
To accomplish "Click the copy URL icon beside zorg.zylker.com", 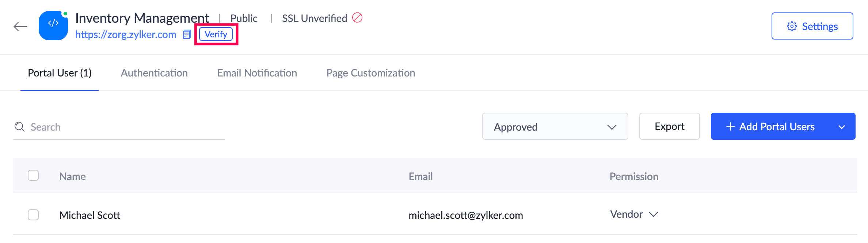I will 187,34.
